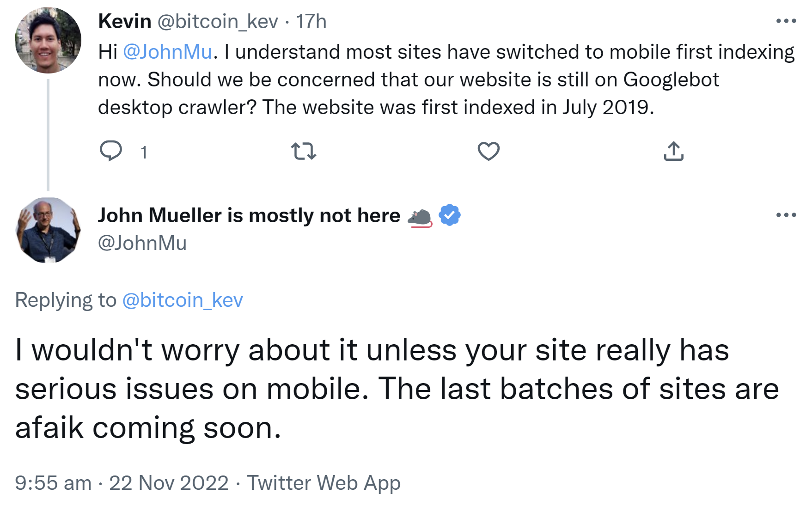Click the retweet icon on Kevin's tweet
Image resolution: width=812 pixels, height=512 pixels.
pos(304,151)
